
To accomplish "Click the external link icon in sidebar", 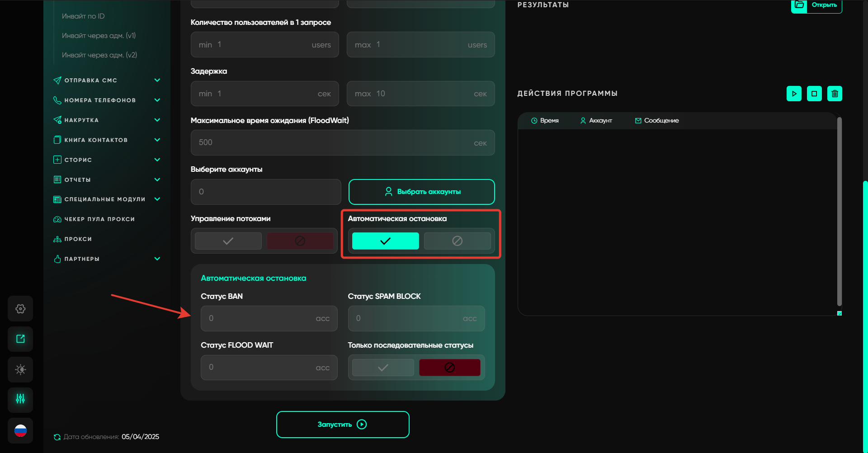I will 20,339.
